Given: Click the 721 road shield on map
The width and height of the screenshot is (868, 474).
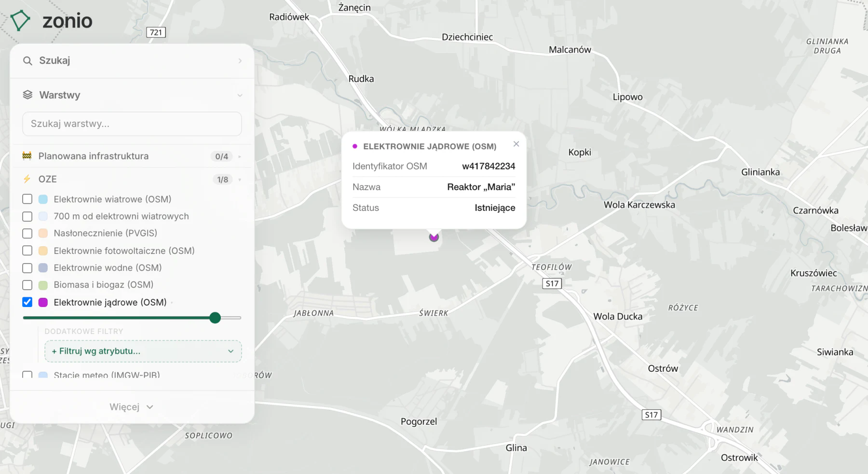Looking at the screenshot, I should [x=156, y=32].
